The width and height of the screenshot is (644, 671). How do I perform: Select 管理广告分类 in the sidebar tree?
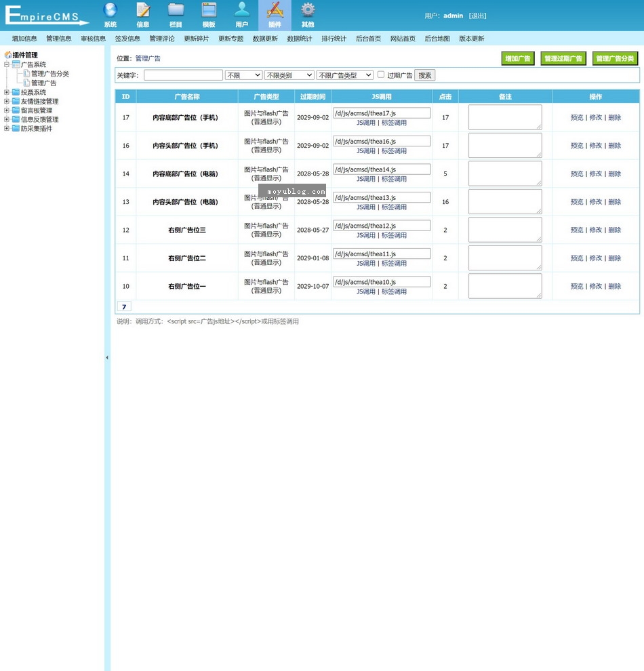click(50, 74)
